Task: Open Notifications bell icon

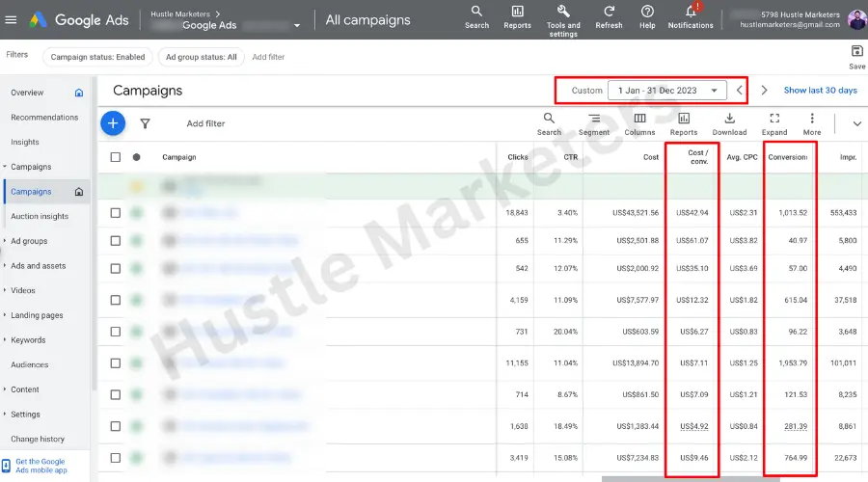Action: click(691, 12)
